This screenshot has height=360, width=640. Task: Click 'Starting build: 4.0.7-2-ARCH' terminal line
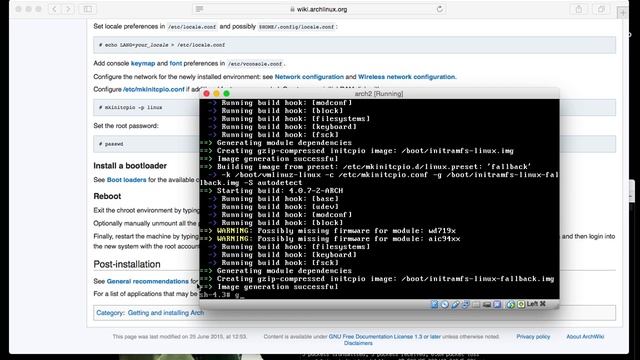pos(271,191)
